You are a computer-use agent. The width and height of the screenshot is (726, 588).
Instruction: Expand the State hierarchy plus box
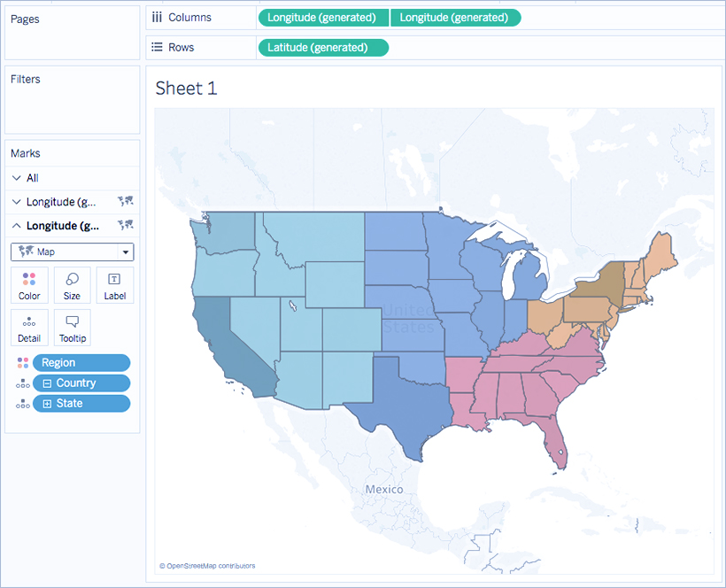[x=47, y=404]
